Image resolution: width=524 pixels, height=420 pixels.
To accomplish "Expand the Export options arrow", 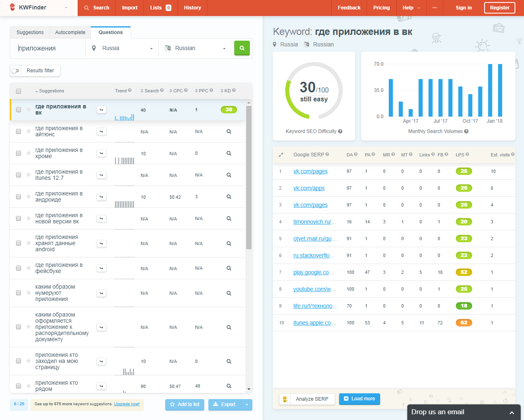I will pos(247,404).
